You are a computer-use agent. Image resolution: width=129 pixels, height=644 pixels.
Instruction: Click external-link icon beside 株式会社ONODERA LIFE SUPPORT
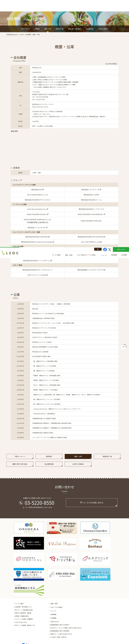104,237
